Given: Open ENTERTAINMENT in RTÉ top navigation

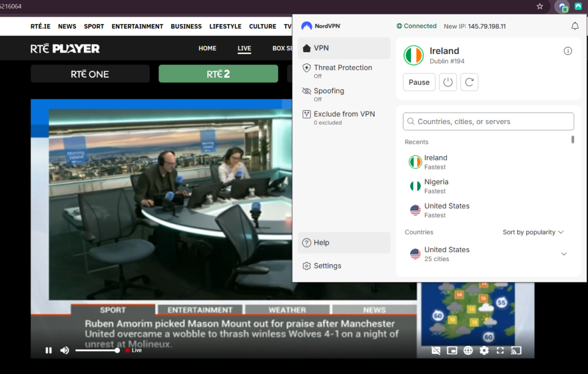Looking at the screenshot, I should coord(137,26).
